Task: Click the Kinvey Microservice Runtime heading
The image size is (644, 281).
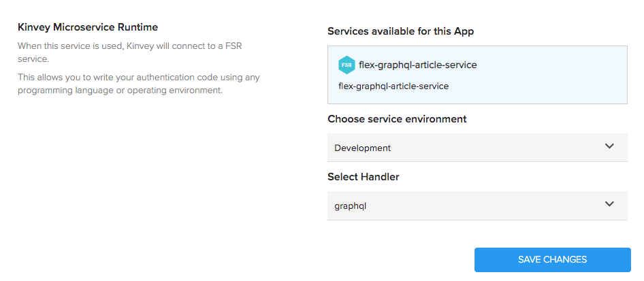Action: (x=88, y=27)
